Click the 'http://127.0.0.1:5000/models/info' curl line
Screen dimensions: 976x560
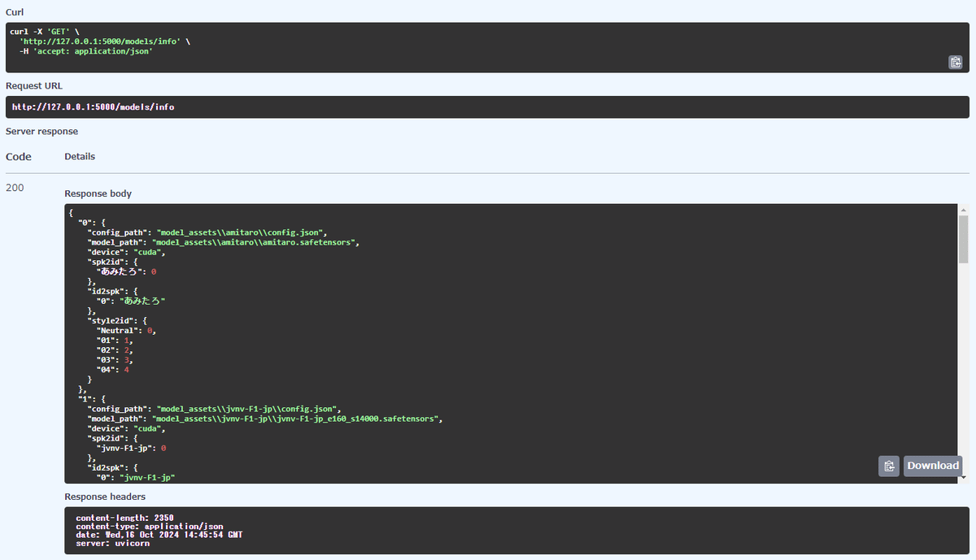(x=106, y=41)
